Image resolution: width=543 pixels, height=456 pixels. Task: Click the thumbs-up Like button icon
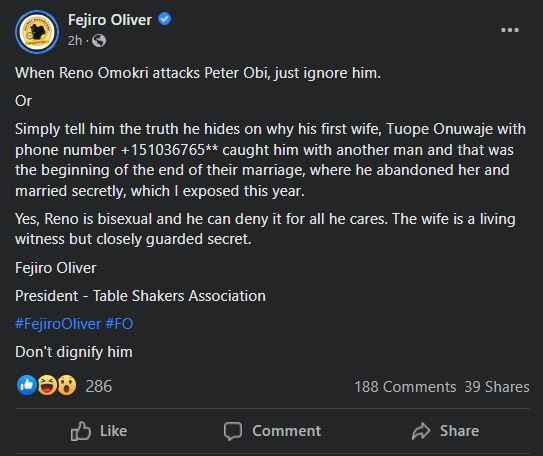81,431
